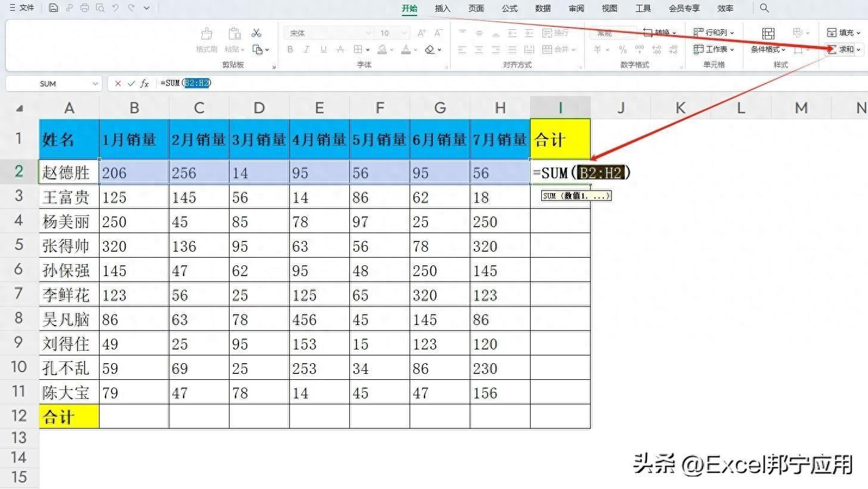Viewport: 868px width, 489px height.
Task: Switch to the Insert (插入) tab
Action: (x=442, y=8)
